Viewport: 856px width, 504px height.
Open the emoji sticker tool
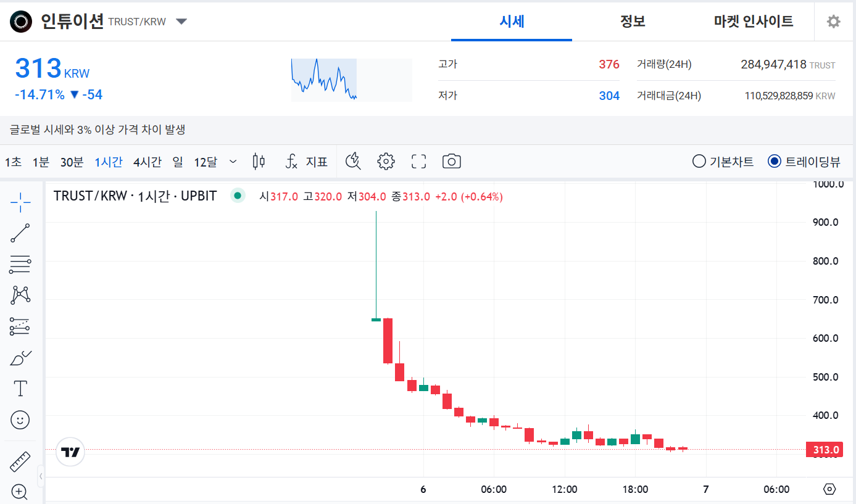[20, 420]
